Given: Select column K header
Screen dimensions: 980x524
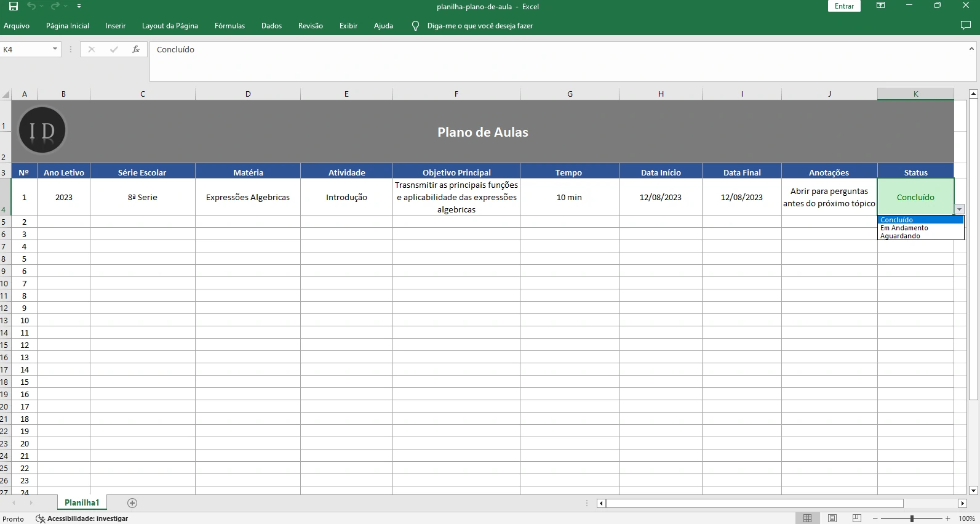Looking at the screenshot, I should point(915,94).
